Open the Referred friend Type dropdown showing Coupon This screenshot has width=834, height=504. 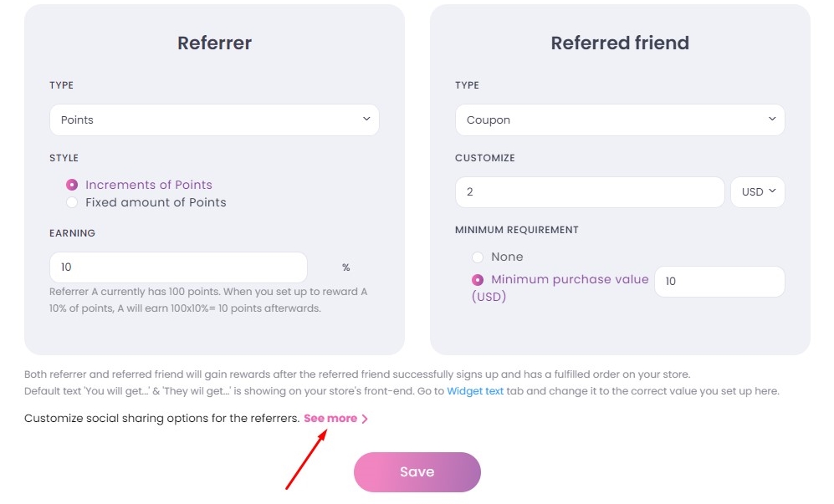[x=619, y=120]
